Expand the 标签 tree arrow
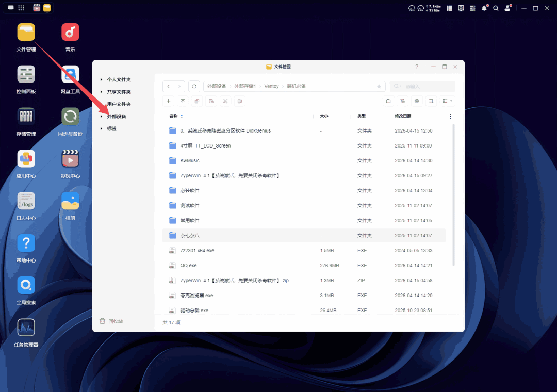This screenshot has width=557, height=392. click(101, 128)
